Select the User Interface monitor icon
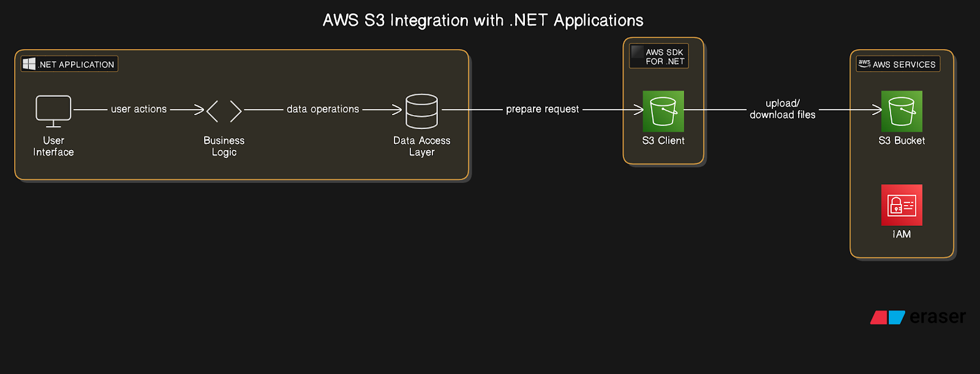Image resolution: width=980 pixels, height=374 pixels. (x=53, y=111)
